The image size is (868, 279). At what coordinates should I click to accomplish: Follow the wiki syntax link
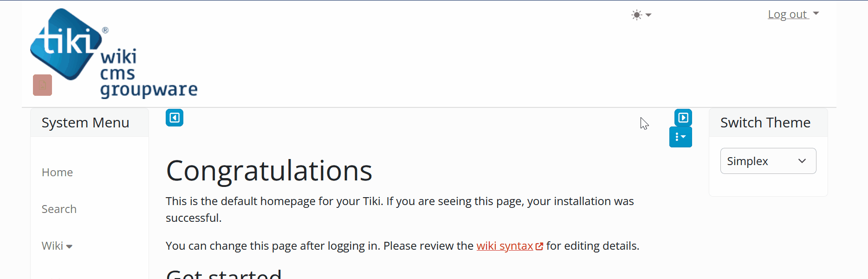pos(505,246)
